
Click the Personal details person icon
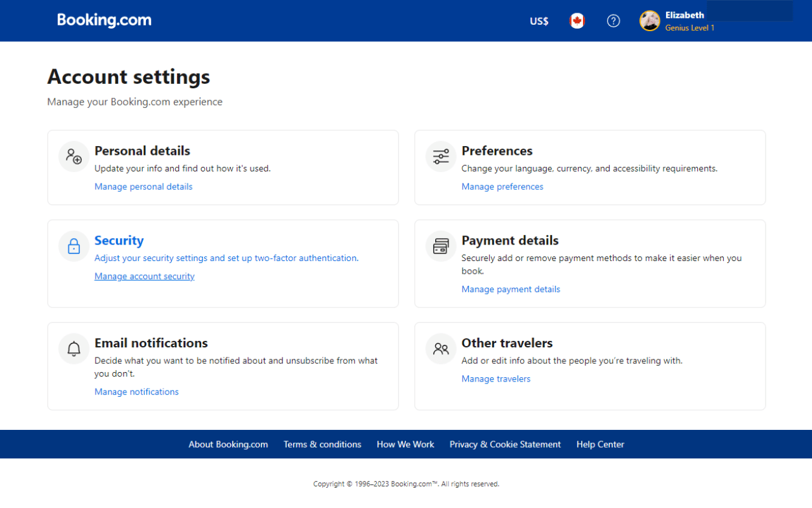click(74, 156)
